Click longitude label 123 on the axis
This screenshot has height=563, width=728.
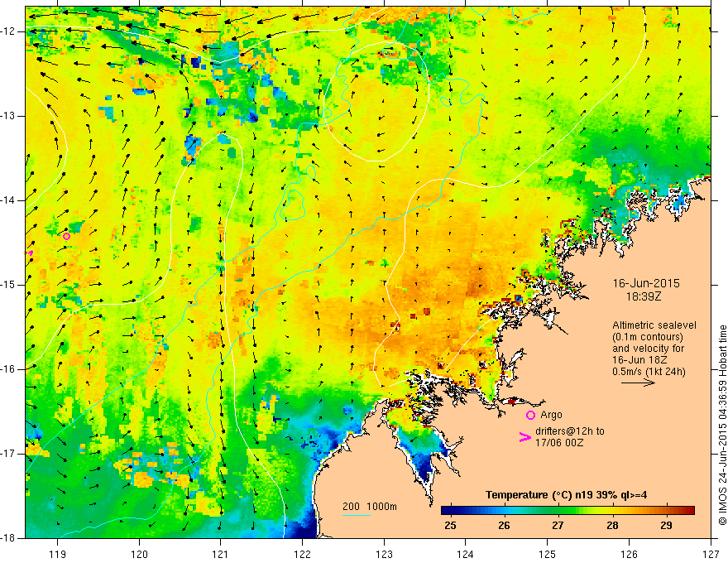tap(384, 554)
